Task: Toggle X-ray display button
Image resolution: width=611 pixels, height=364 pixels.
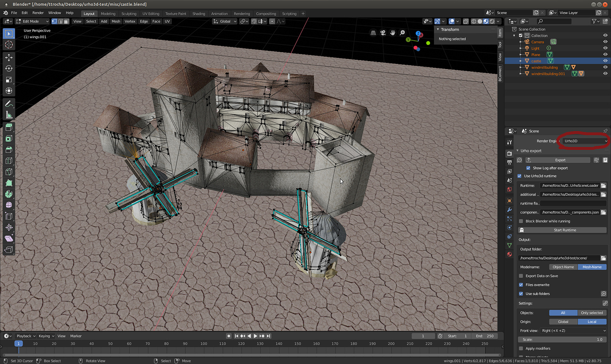Action: coord(466,21)
